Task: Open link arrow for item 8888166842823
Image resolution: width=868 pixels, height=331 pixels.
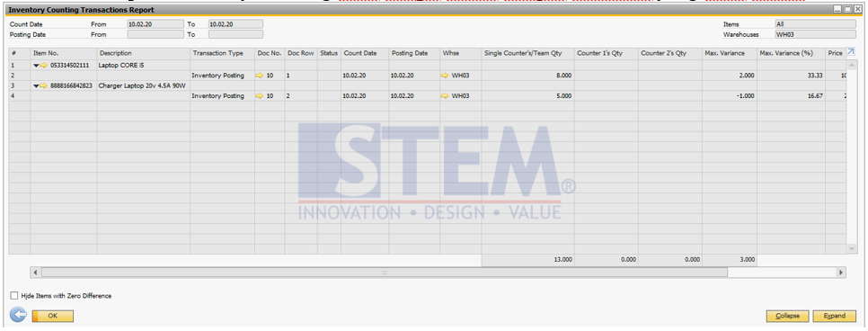Action: coord(44,86)
